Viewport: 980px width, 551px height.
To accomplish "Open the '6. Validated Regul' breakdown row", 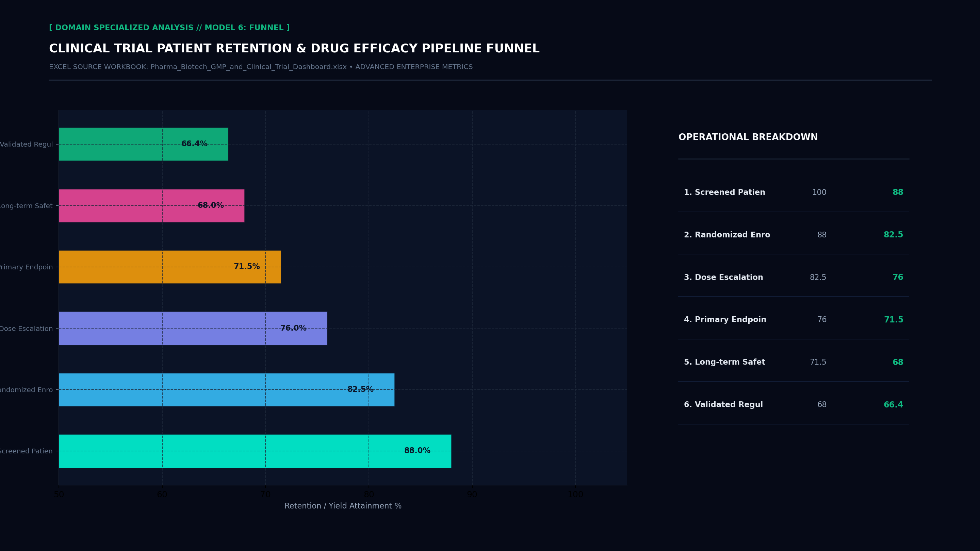I will pos(793,405).
